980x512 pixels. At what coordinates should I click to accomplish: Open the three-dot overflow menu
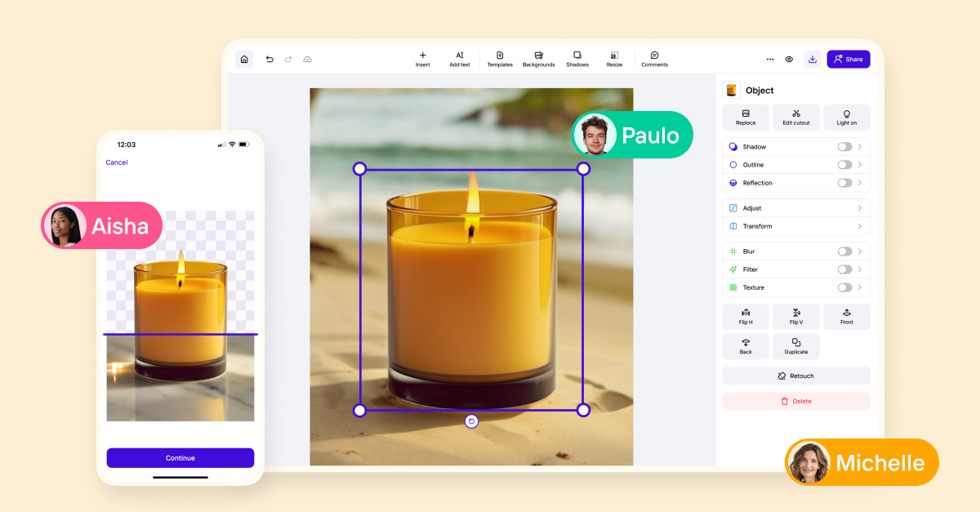tap(769, 59)
